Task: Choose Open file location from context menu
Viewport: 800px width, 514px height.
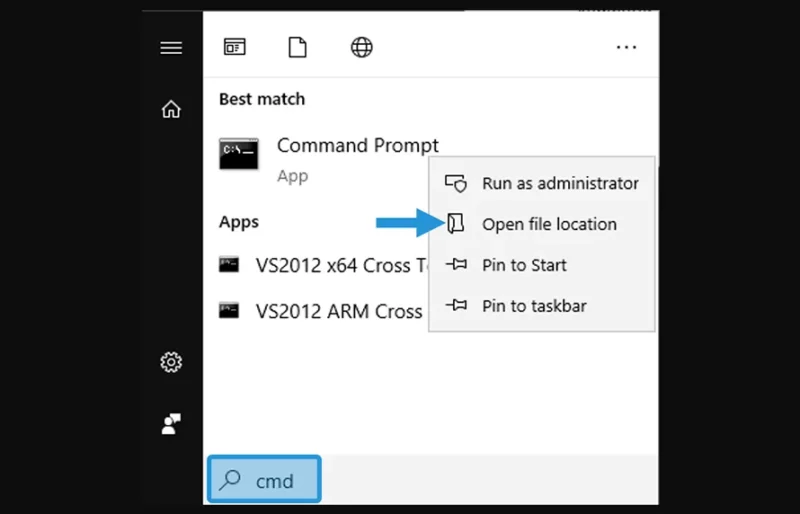Action: (x=542, y=224)
